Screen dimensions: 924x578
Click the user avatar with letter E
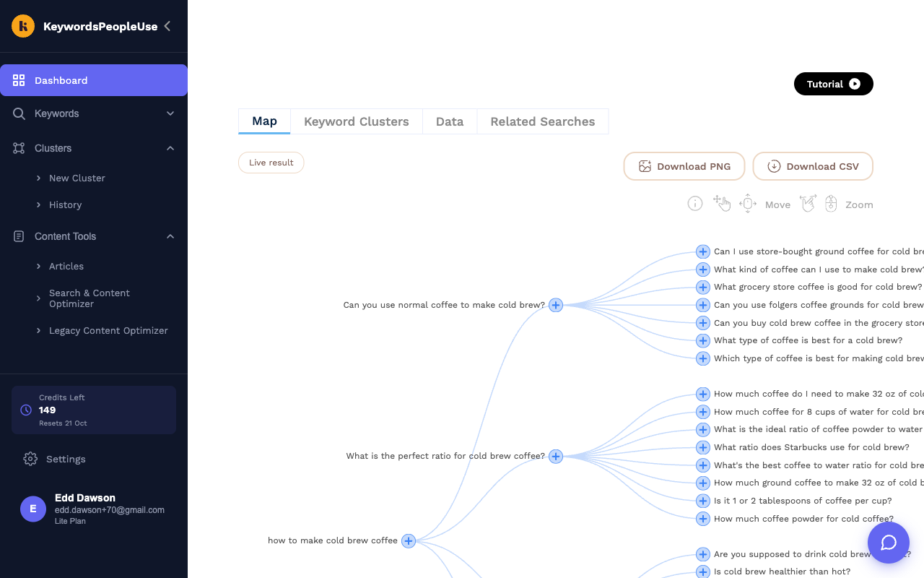click(x=33, y=509)
